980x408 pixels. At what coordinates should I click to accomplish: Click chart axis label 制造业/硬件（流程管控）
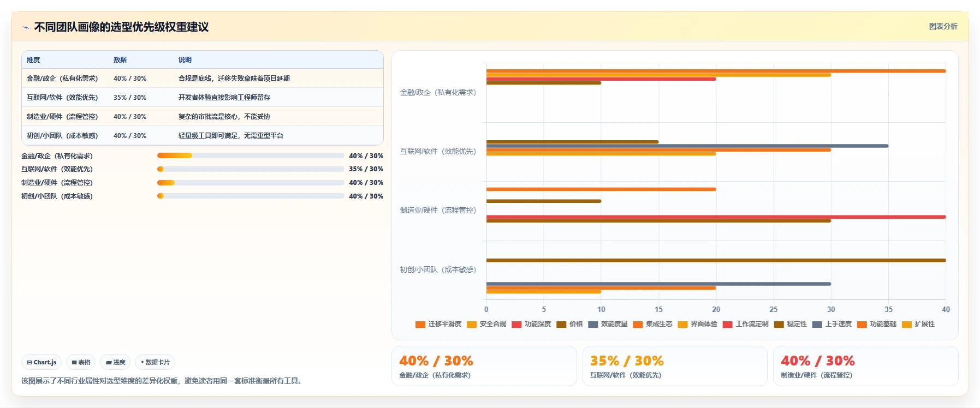tap(438, 211)
